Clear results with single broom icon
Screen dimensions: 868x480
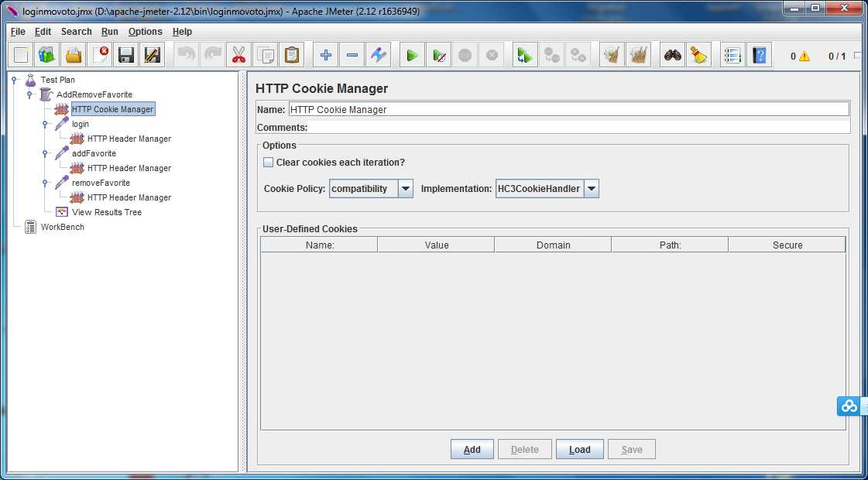(x=612, y=55)
